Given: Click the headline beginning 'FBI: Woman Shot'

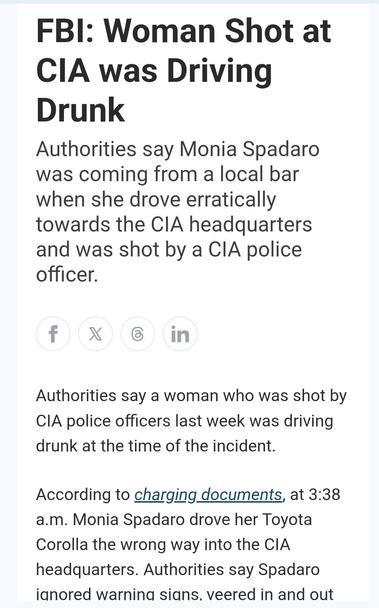Looking at the screenshot, I should (x=183, y=71).
